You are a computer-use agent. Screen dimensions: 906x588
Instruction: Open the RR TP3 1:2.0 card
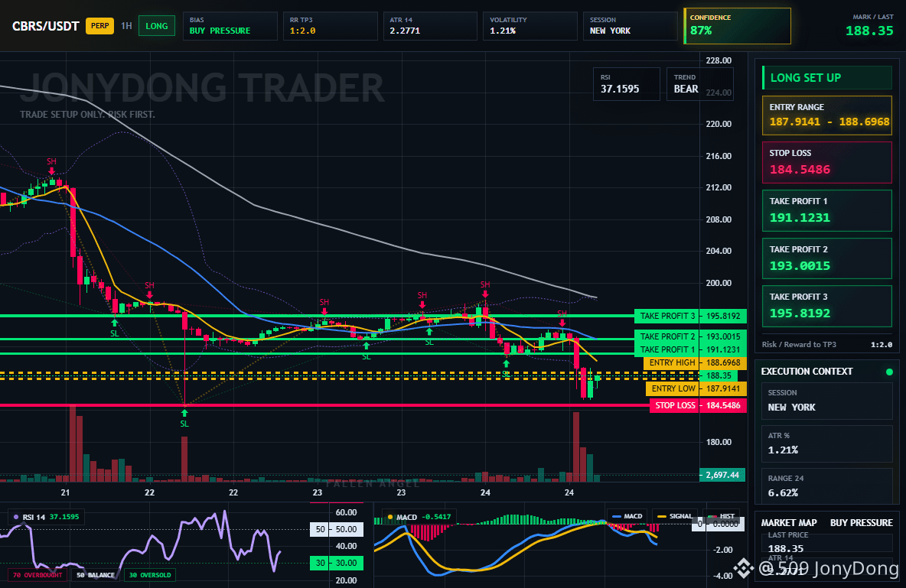coord(330,26)
